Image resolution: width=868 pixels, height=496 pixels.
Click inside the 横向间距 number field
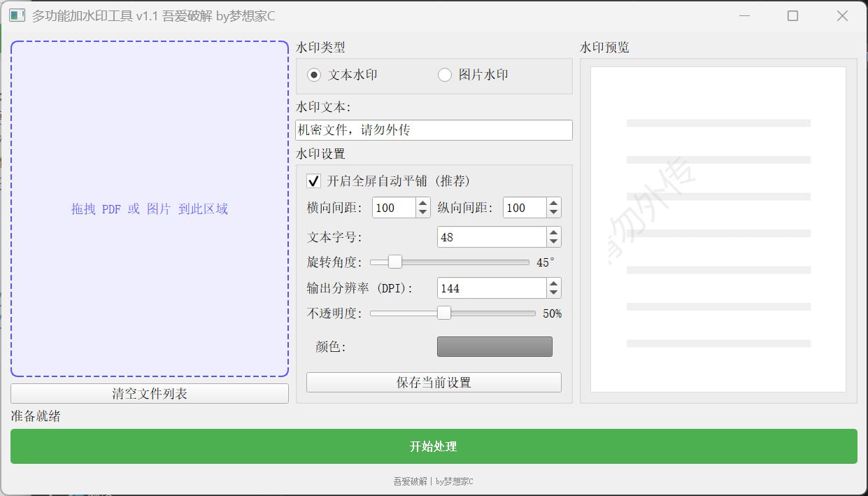395,207
